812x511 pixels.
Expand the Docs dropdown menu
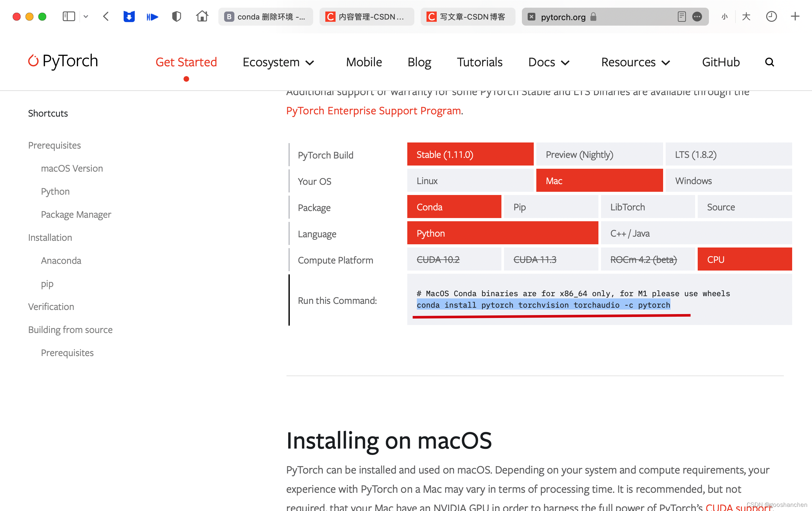coord(548,62)
